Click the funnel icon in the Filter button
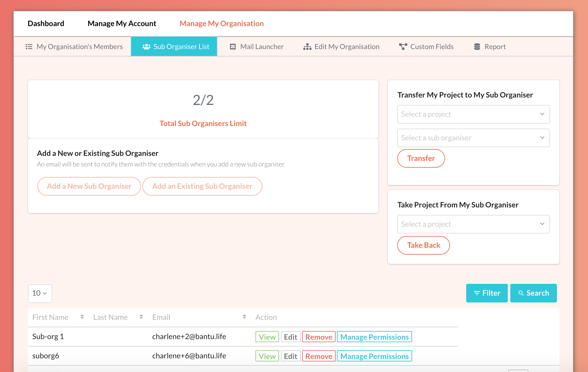 pos(477,293)
